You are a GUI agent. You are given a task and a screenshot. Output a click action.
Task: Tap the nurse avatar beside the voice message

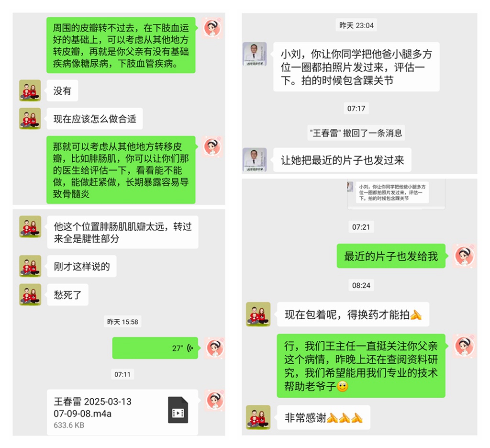tap(215, 347)
